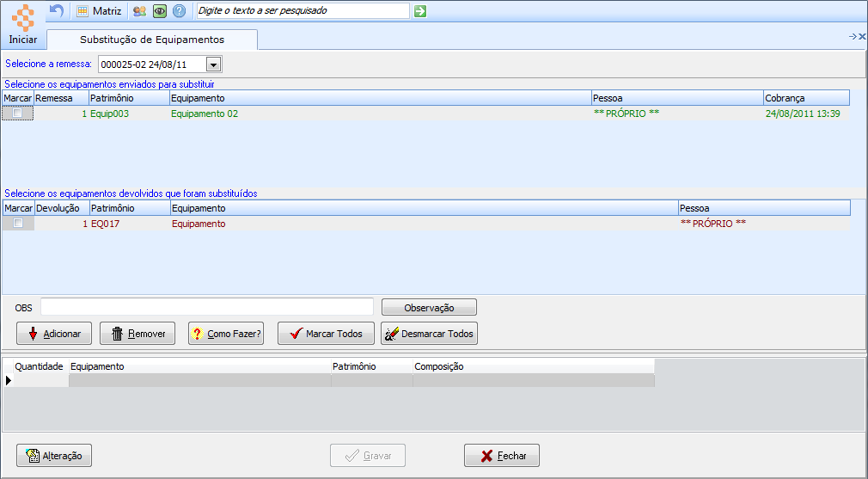
Task: Click the ** PRÓPRIO ** cell in red row
Action: point(764,224)
